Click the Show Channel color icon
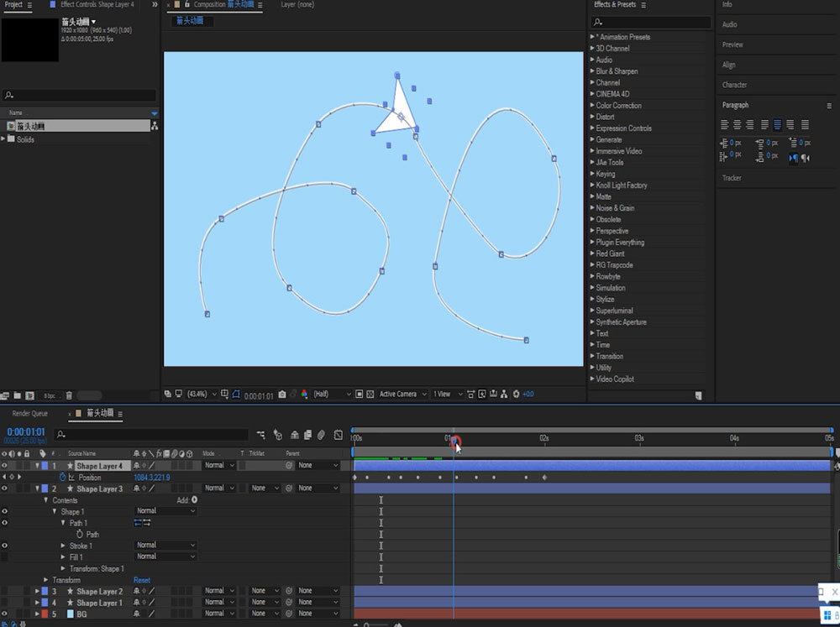The height and width of the screenshot is (627, 840). [304, 394]
